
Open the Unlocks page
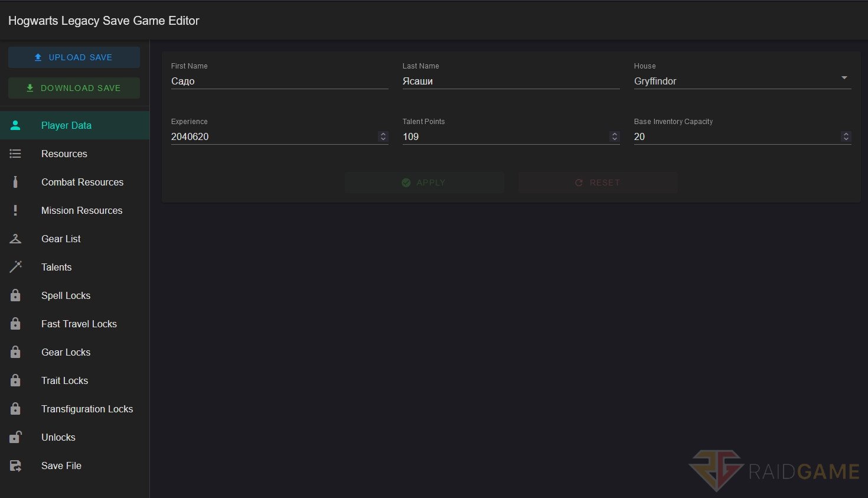74,437
